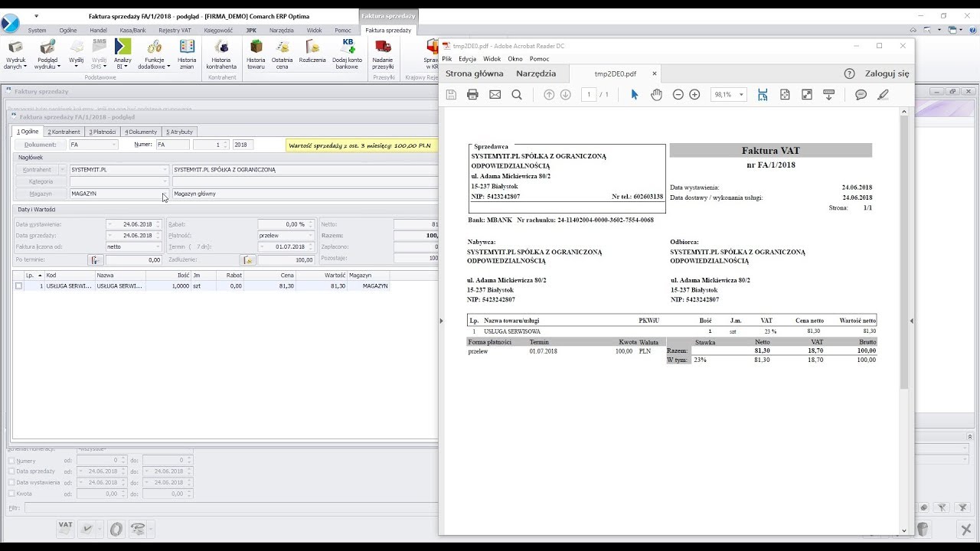The image size is (980, 551).
Task: Click Zaloguj się in Acrobat Reader
Action: coord(887,73)
